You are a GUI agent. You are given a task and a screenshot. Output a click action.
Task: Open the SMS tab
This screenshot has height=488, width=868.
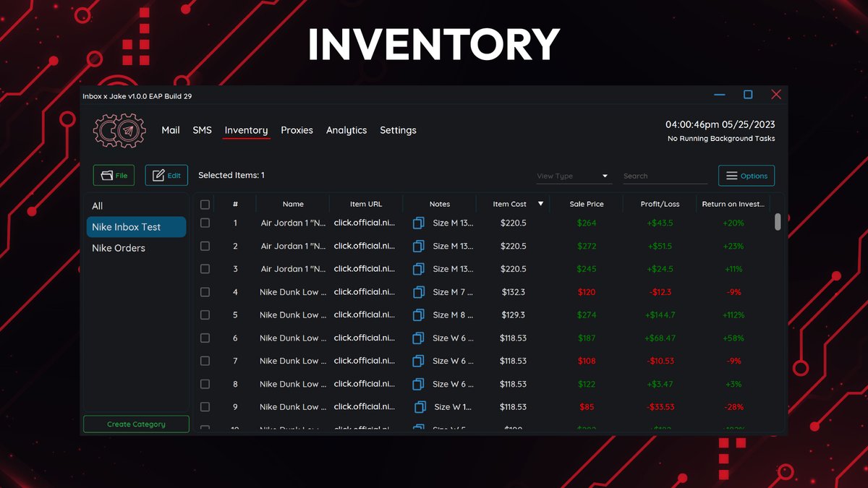pyautogui.click(x=203, y=130)
